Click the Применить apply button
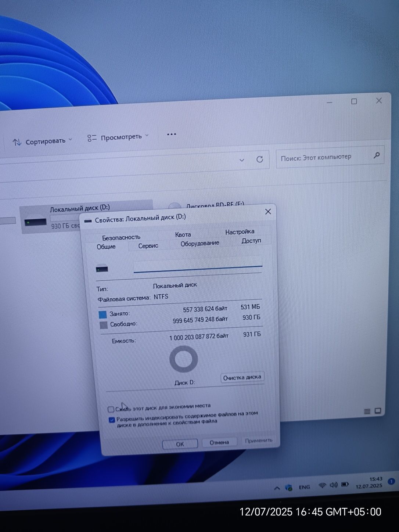The image size is (399, 532). click(259, 440)
